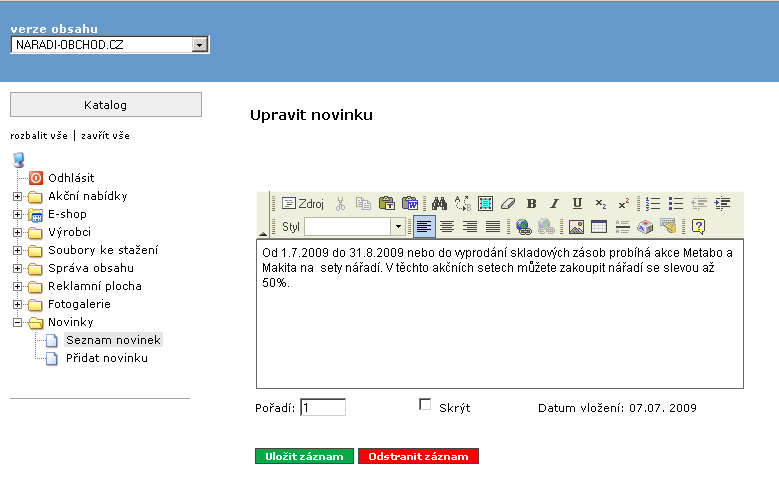Viewport: 779px width, 490px height.
Task: Insert numbered list
Action: 653,203
